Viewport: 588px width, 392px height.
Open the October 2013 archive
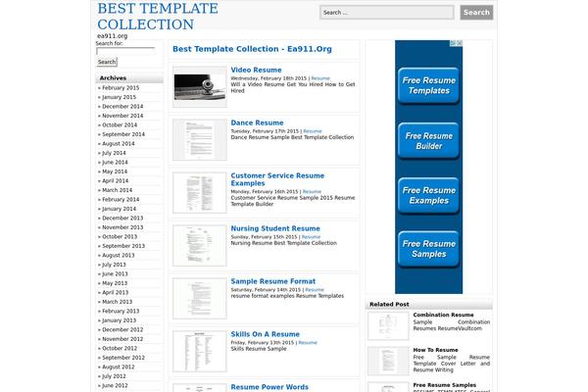pos(120,237)
